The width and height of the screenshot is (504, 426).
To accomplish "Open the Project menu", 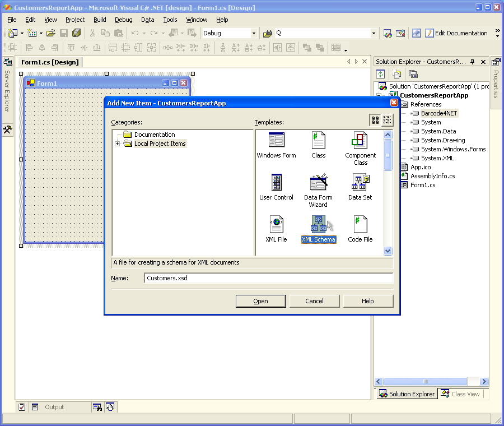I will pos(75,20).
